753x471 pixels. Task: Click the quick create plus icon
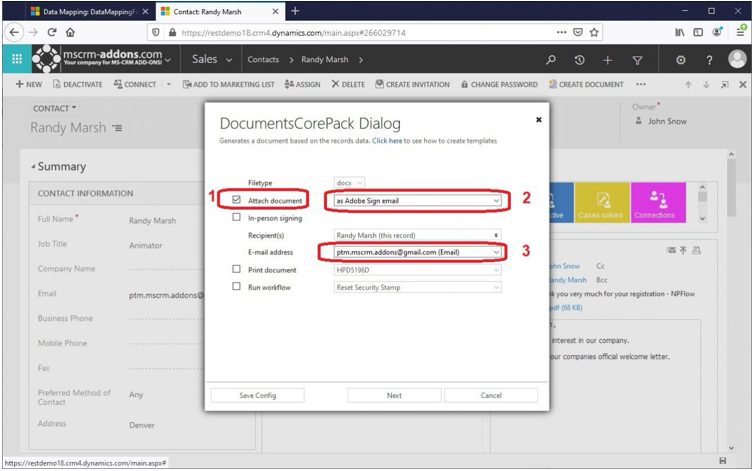(607, 60)
